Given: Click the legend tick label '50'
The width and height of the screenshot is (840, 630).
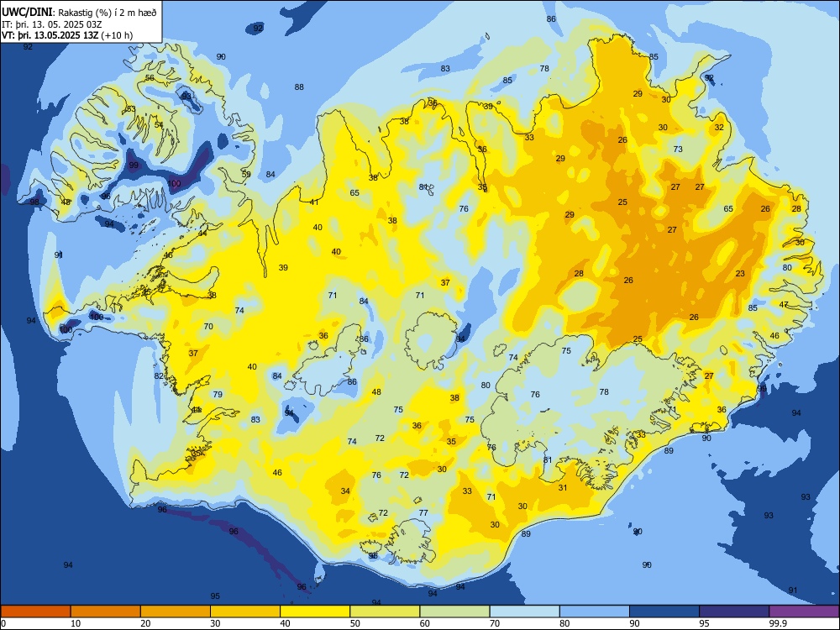Looking at the screenshot, I should tap(355, 623).
